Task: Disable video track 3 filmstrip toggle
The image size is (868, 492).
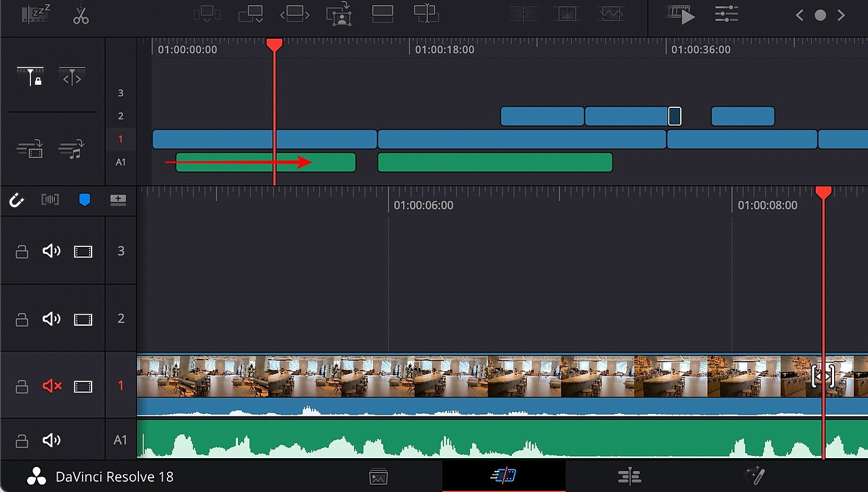Action: point(83,252)
